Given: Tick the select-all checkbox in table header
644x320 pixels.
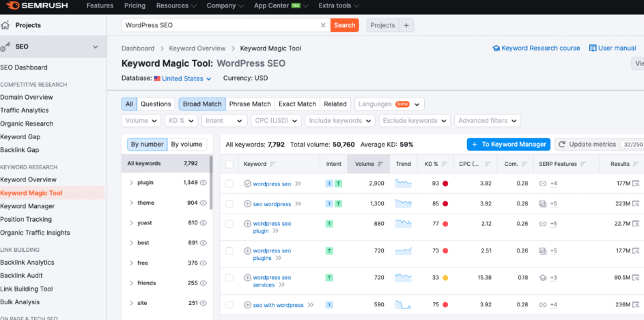Looking at the screenshot, I should (229, 164).
